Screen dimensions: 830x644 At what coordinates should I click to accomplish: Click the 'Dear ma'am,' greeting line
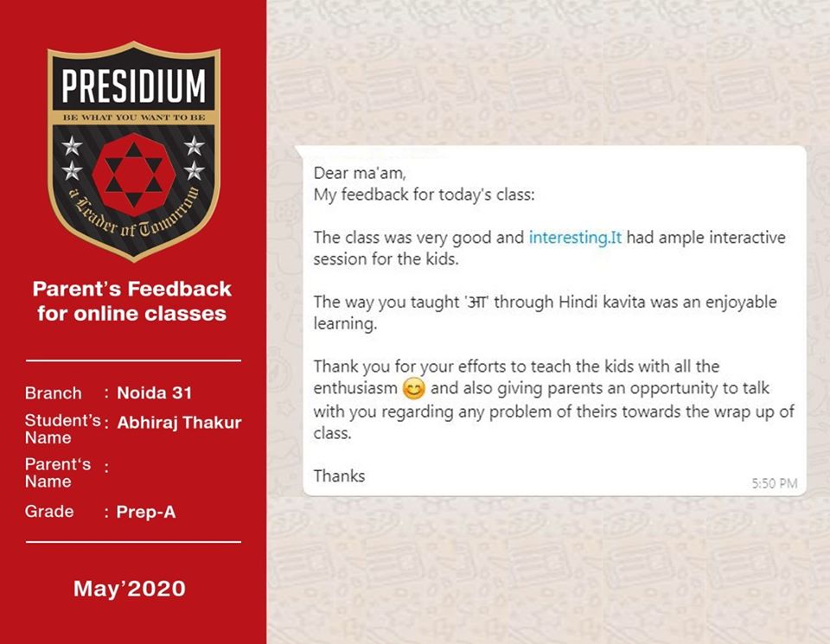click(x=360, y=173)
